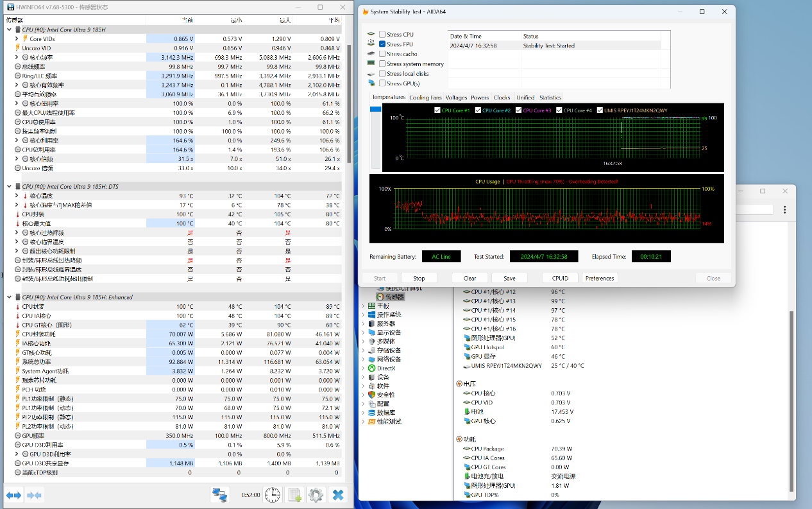Expand the DirectX tree node

point(364,368)
